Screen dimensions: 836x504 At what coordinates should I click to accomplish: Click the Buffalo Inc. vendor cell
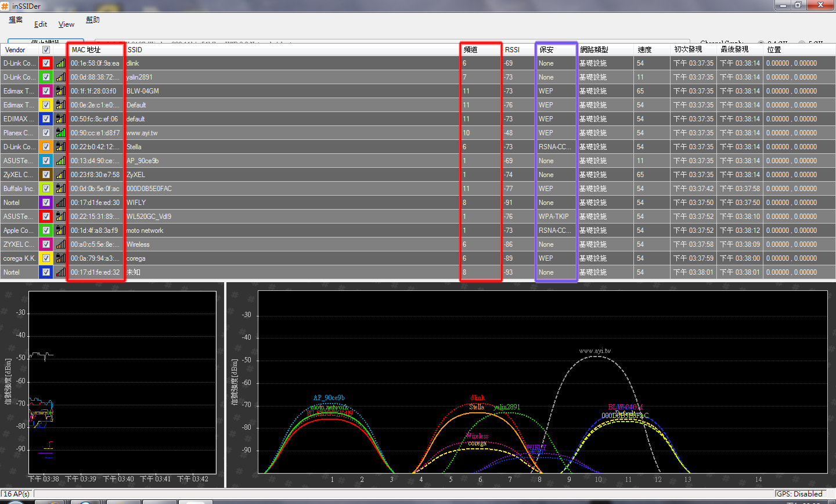(x=19, y=189)
